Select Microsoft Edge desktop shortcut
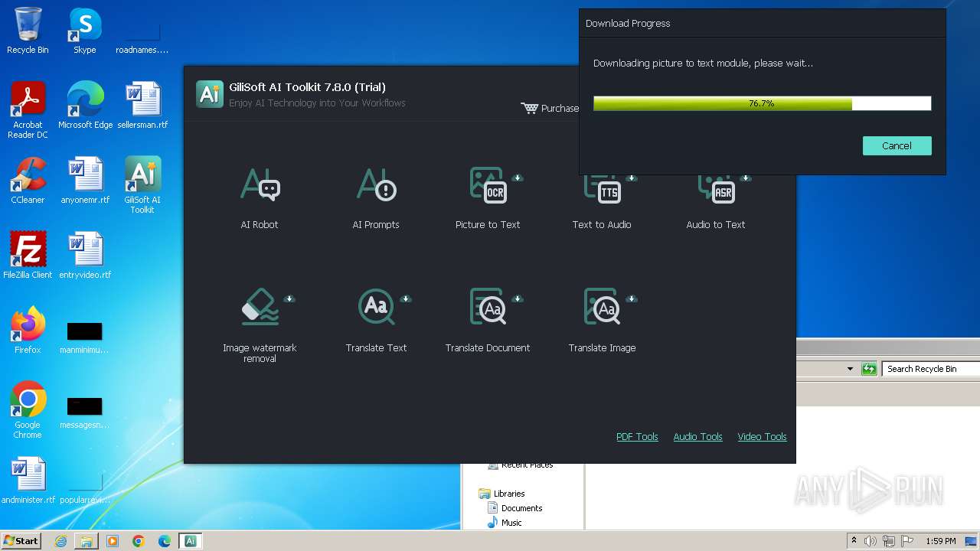 click(85, 106)
